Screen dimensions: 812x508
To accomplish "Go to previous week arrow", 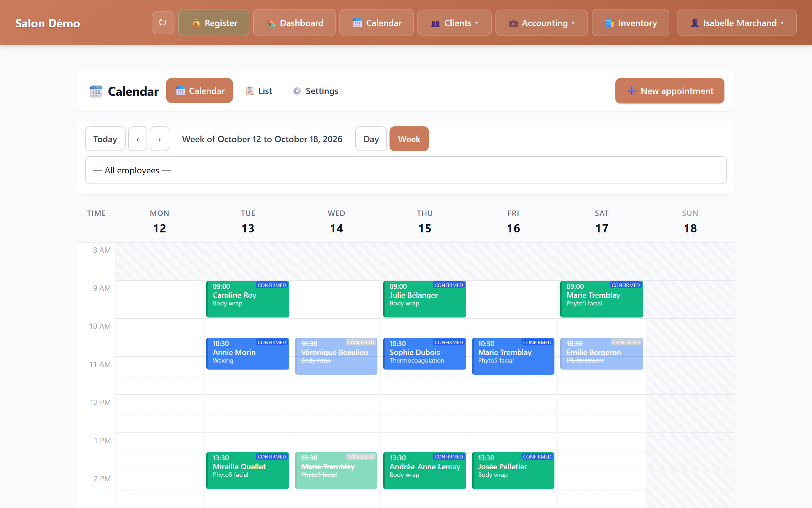I will (138, 139).
